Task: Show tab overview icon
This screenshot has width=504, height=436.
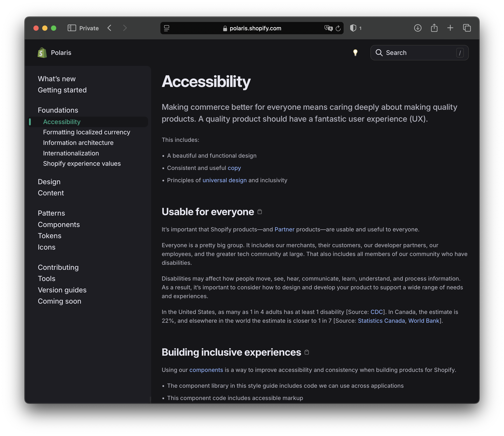Action: pos(467,28)
